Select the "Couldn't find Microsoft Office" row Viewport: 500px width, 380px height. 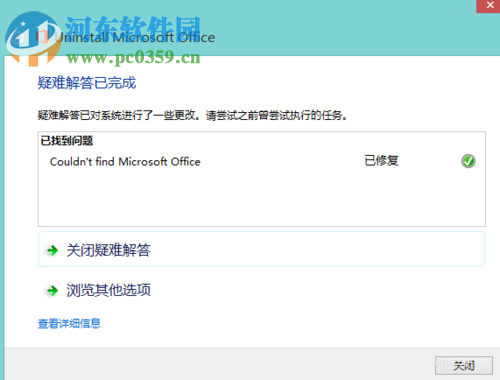pyautogui.click(x=262, y=162)
